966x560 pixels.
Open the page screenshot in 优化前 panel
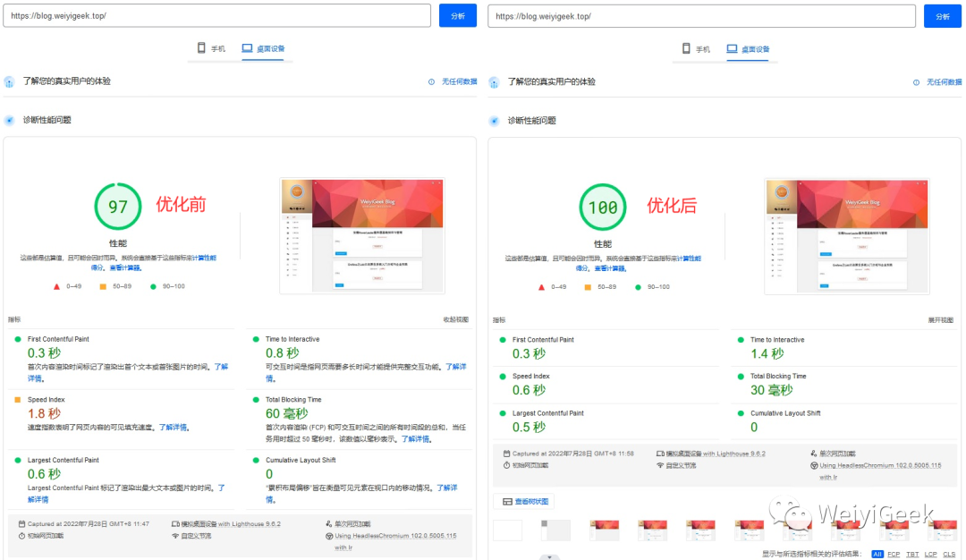tap(362, 236)
